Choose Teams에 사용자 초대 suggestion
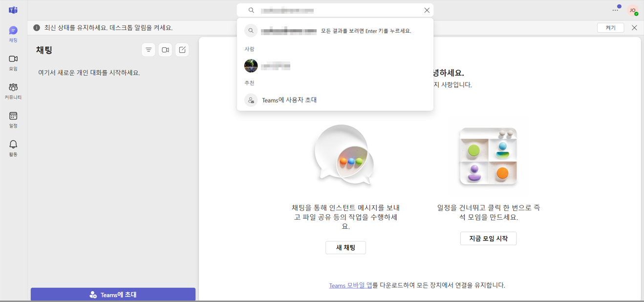Image resolution: width=644 pixels, height=302 pixels. coord(335,100)
